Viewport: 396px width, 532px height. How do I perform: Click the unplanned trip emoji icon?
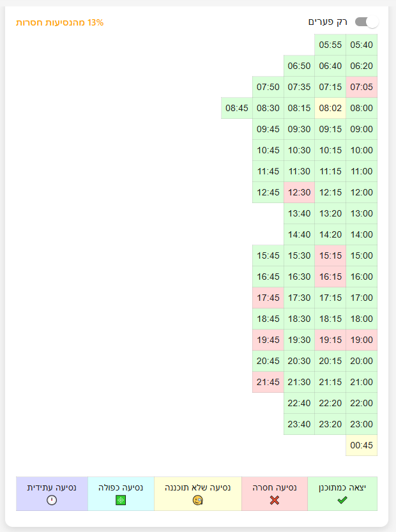pos(197,500)
